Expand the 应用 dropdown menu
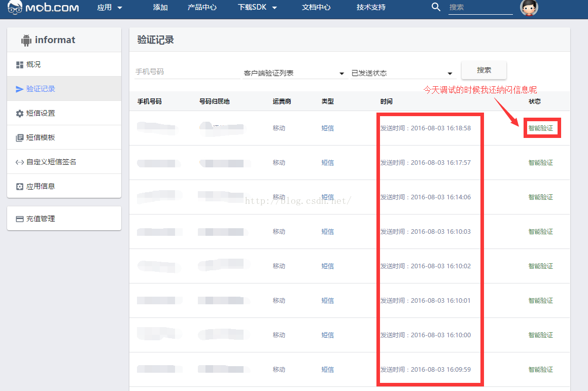 point(110,8)
